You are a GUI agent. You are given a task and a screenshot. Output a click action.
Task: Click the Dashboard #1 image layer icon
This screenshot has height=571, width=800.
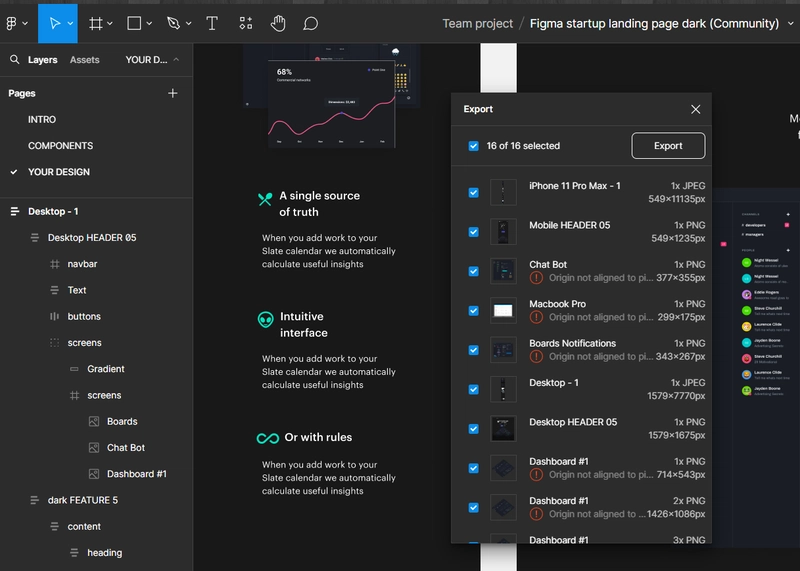pyautogui.click(x=94, y=474)
